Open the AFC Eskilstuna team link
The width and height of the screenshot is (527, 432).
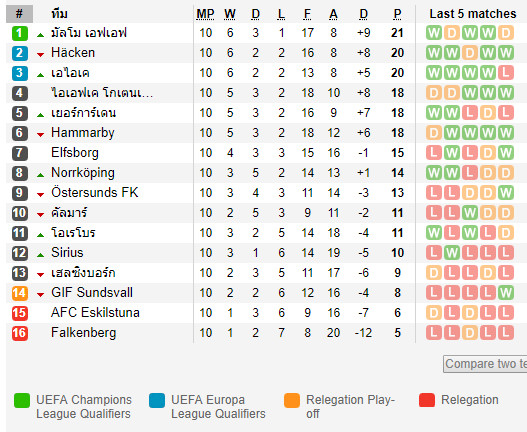pos(95,313)
